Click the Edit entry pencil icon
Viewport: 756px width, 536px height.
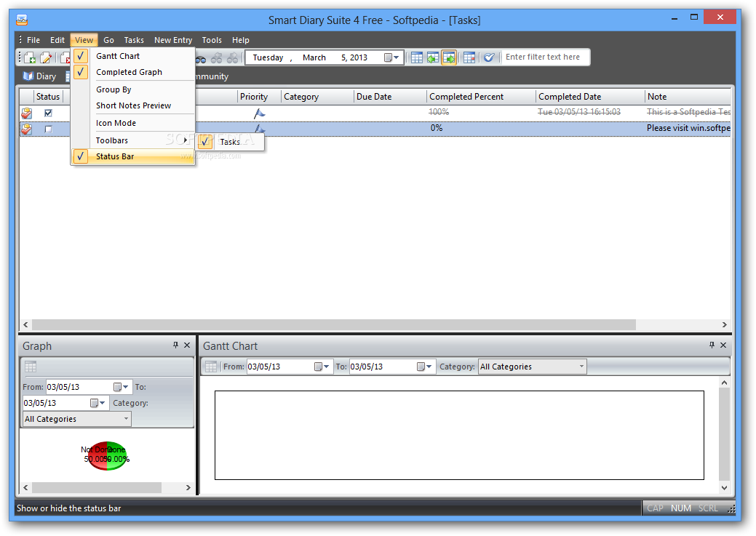[46, 58]
